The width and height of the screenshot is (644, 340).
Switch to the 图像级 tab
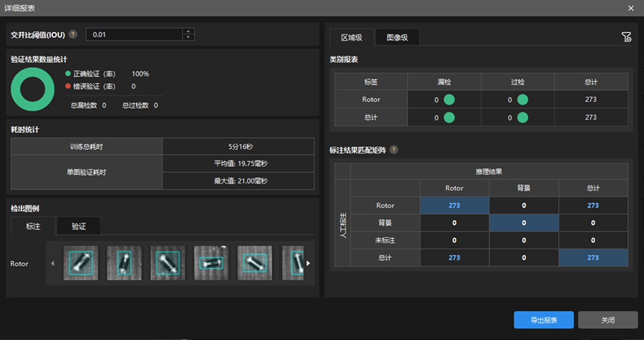[x=397, y=38]
